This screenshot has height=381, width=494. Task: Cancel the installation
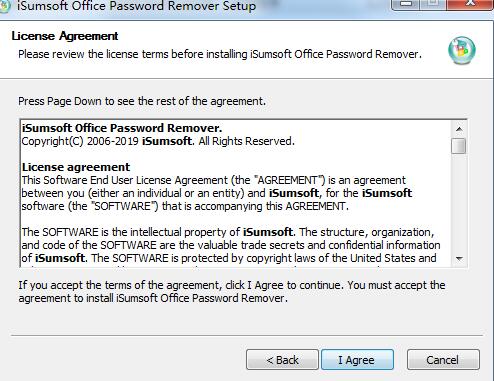pos(443,360)
